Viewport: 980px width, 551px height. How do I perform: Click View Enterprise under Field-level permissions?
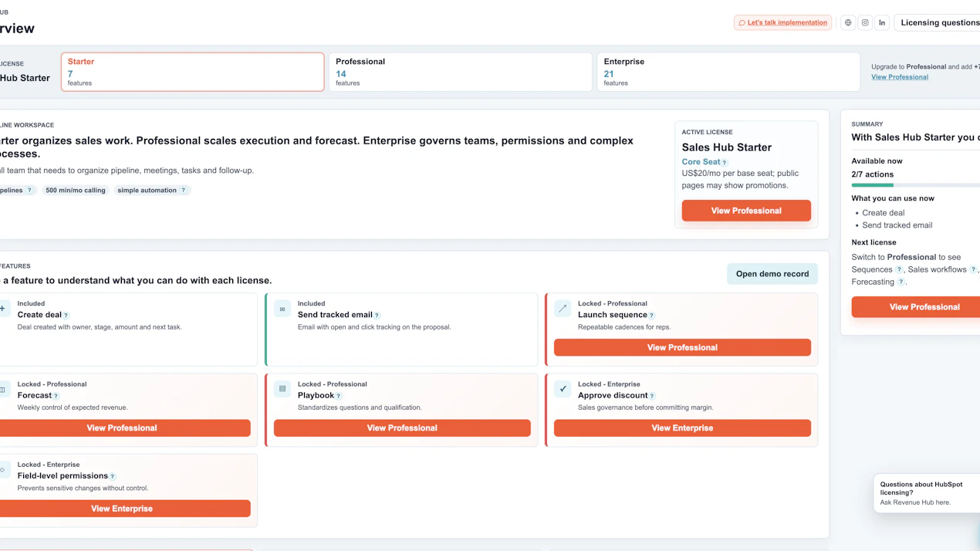pyautogui.click(x=123, y=509)
